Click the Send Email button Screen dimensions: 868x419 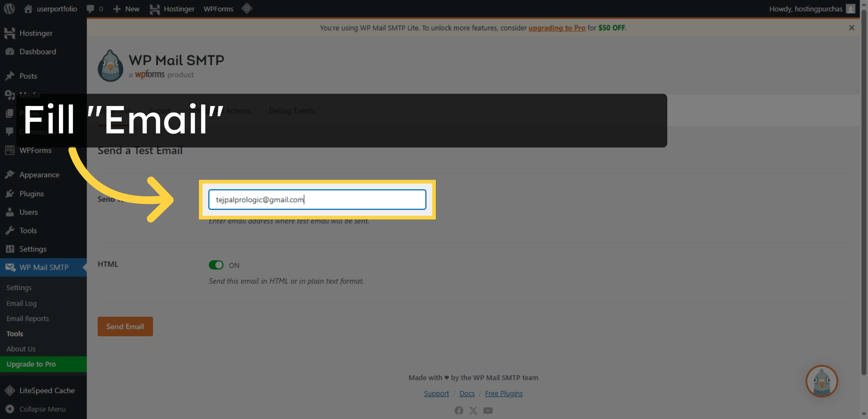[x=125, y=326]
